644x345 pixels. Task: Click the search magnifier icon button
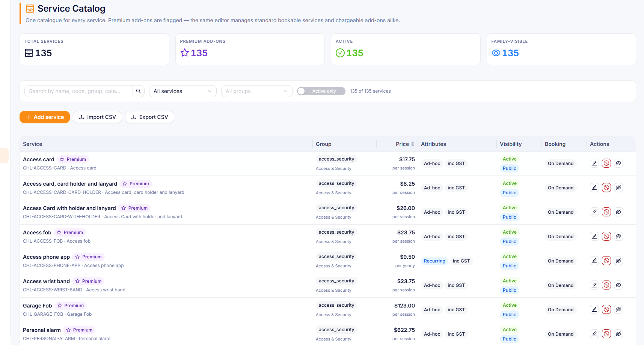coord(139,91)
